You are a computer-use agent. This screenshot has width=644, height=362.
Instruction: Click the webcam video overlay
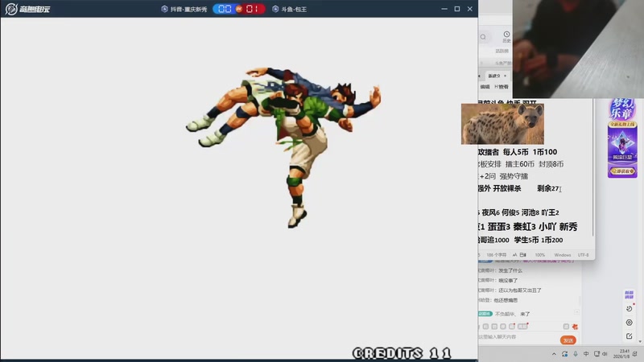pyautogui.click(x=578, y=49)
